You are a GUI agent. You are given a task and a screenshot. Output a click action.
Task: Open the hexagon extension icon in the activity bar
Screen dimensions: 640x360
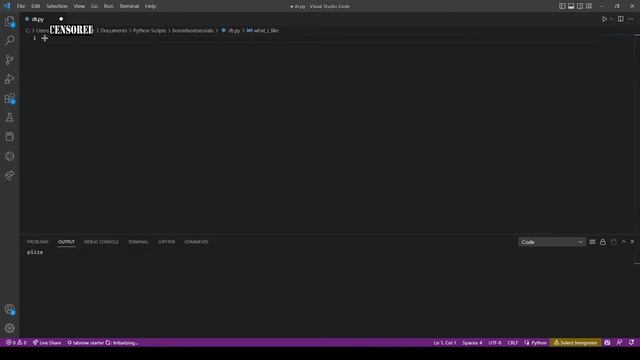coord(9,156)
